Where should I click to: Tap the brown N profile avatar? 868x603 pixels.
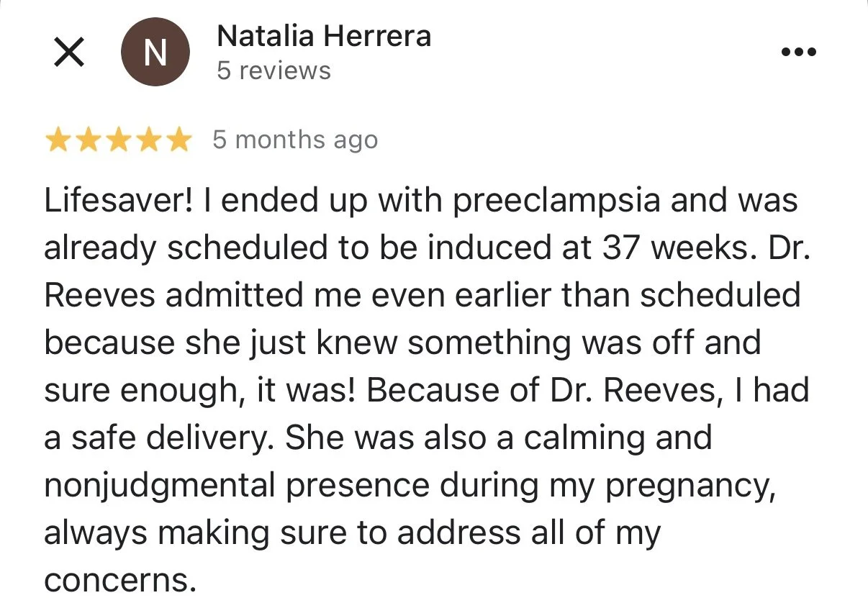click(x=155, y=53)
